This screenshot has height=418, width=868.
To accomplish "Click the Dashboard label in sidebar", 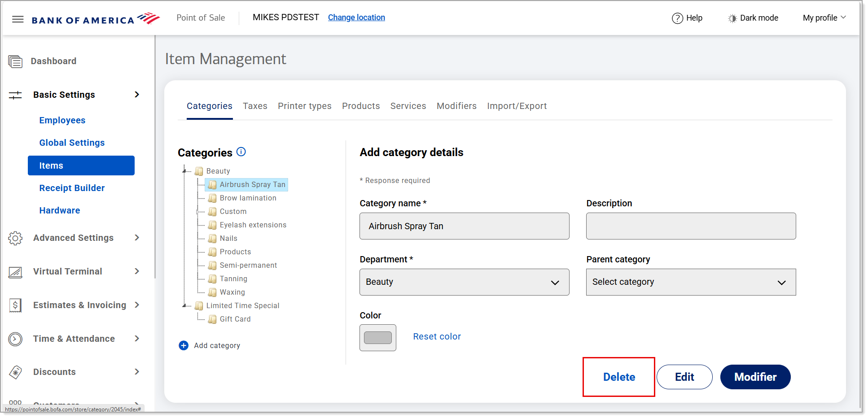I will point(53,61).
